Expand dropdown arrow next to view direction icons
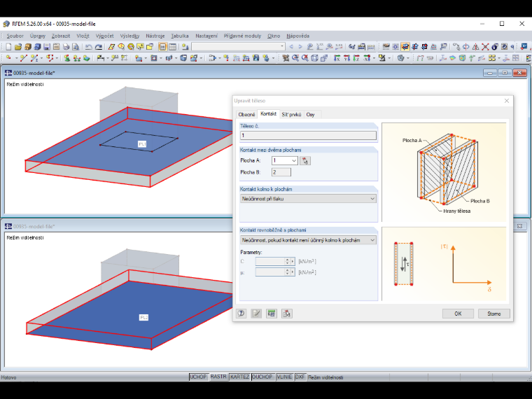Image resolution: width=532 pixels, height=399 pixels. (374, 58)
